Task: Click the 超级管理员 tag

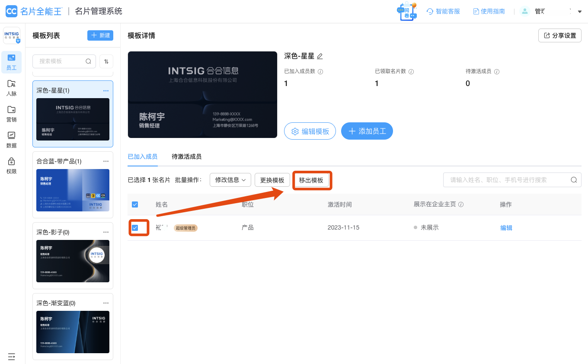Action: [186, 228]
